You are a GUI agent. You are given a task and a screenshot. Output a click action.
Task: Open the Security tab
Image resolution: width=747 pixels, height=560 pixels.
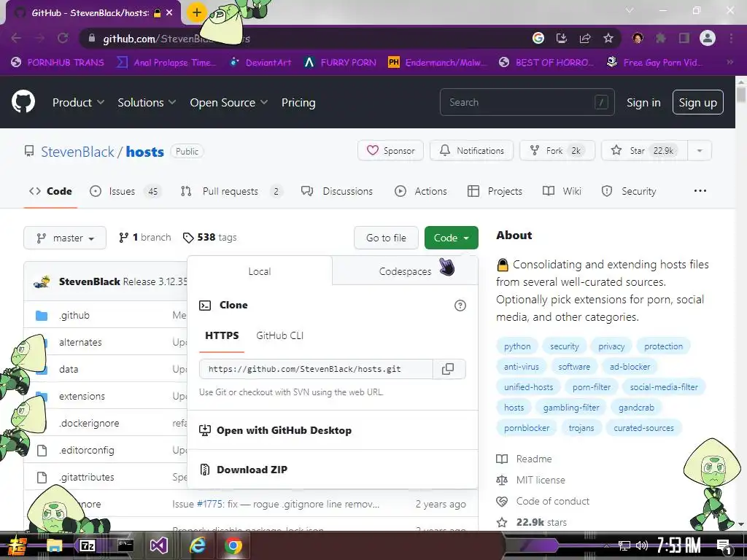tap(629, 191)
